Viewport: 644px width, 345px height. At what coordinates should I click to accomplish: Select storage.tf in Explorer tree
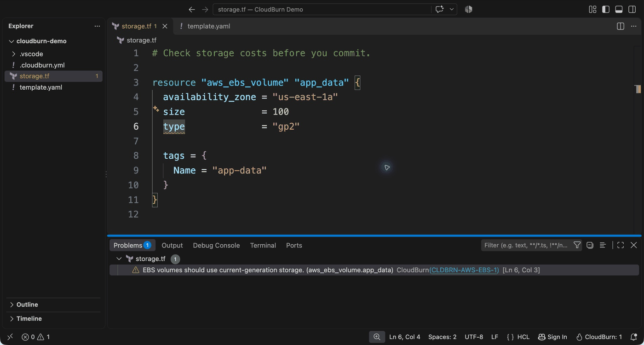coord(53,76)
